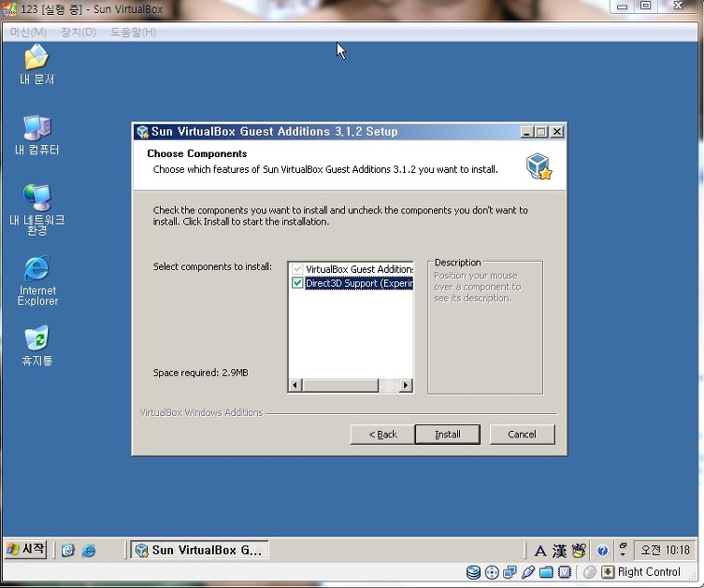Select the Internet Explorer desktop icon

tap(37, 280)
